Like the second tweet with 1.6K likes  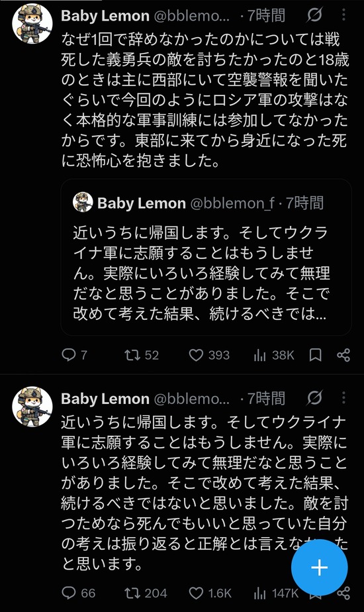coord(210,593)
